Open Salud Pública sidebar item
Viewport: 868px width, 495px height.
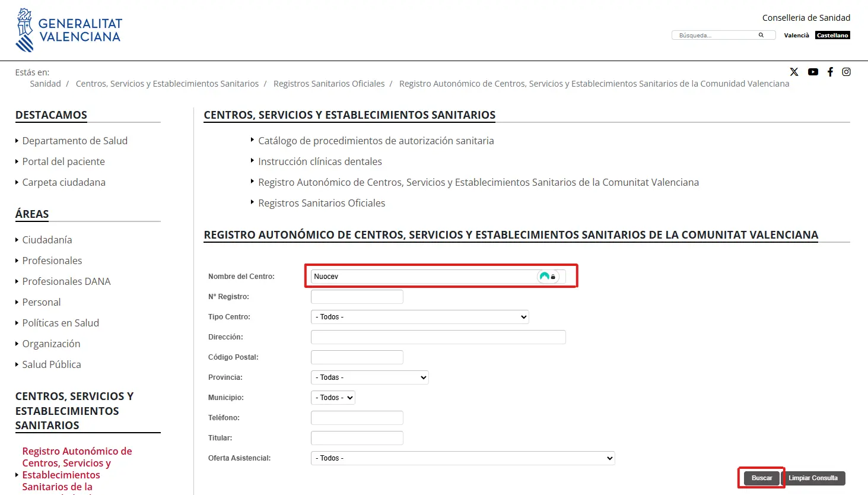[52, 364]
